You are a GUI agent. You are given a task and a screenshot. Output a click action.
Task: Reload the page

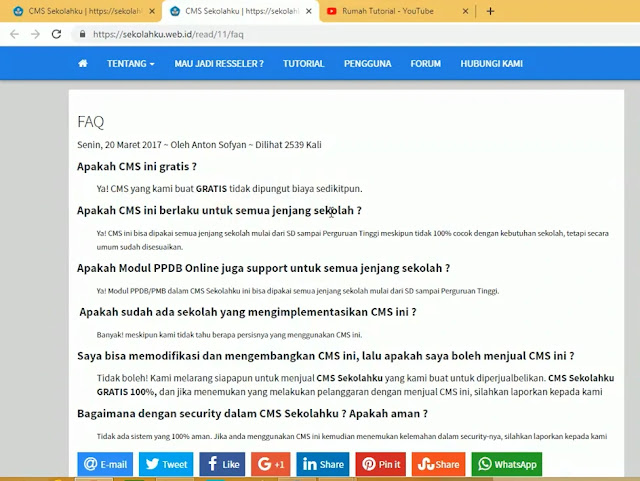pyautogui.click(x=57, y=34)
